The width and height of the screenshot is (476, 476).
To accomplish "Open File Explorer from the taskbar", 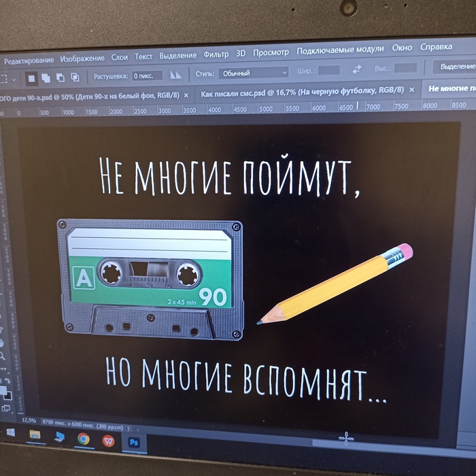I will tap(35, 435).
